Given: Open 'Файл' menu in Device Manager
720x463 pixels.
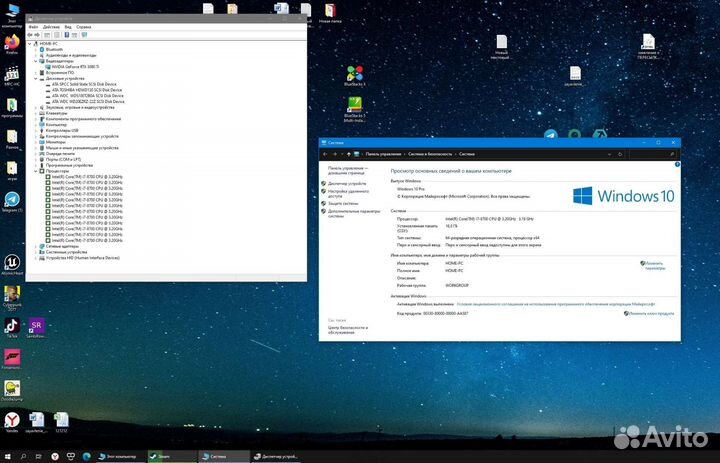Looking at the screenshot, I should point(34,27).
